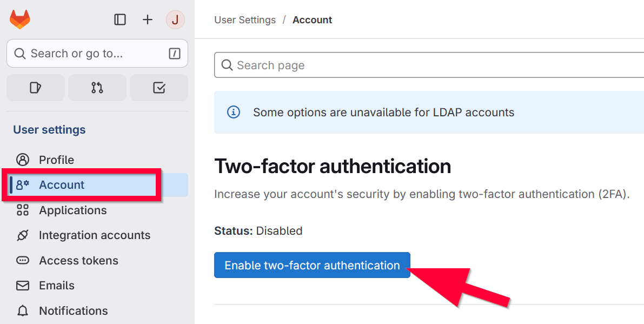This screenshot has height=324, width=644.
Task: Toggle the sidebar collapse icon
Action: (x=120, y=20)
